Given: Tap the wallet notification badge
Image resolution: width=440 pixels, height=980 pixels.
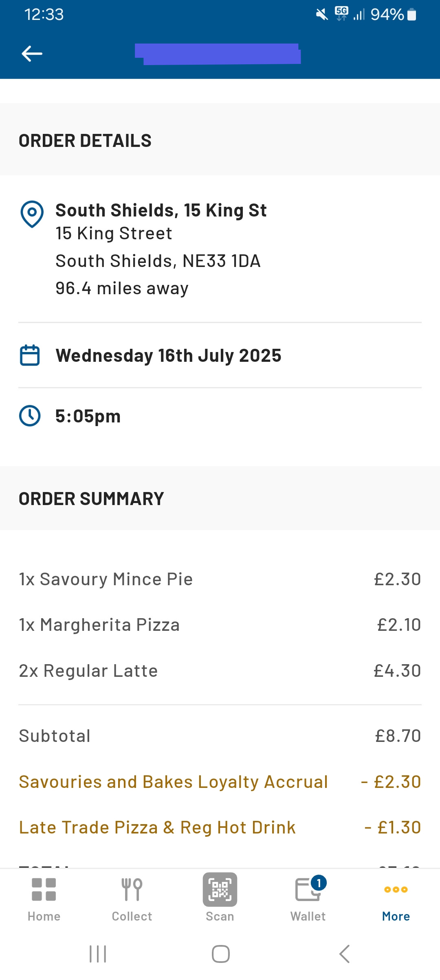Looking at the screenshot, I should (x=319, y=883).
